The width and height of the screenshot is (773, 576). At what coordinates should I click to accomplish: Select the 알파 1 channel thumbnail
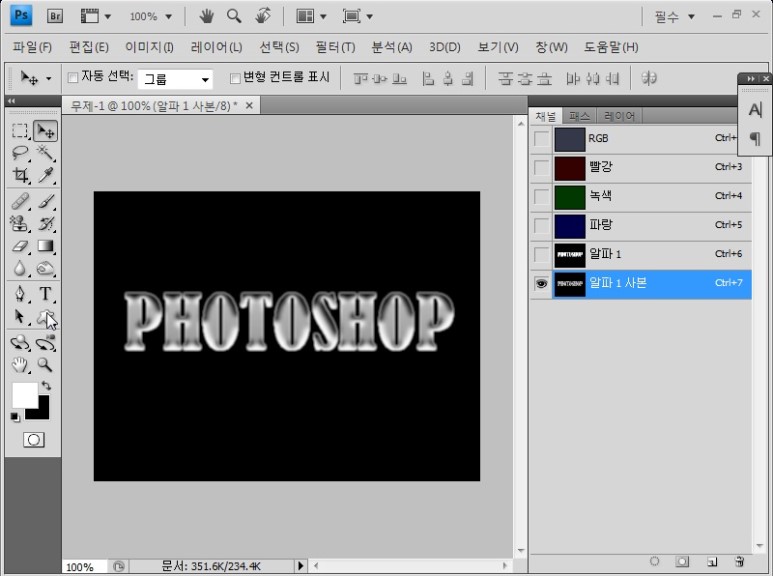(569, 255)
